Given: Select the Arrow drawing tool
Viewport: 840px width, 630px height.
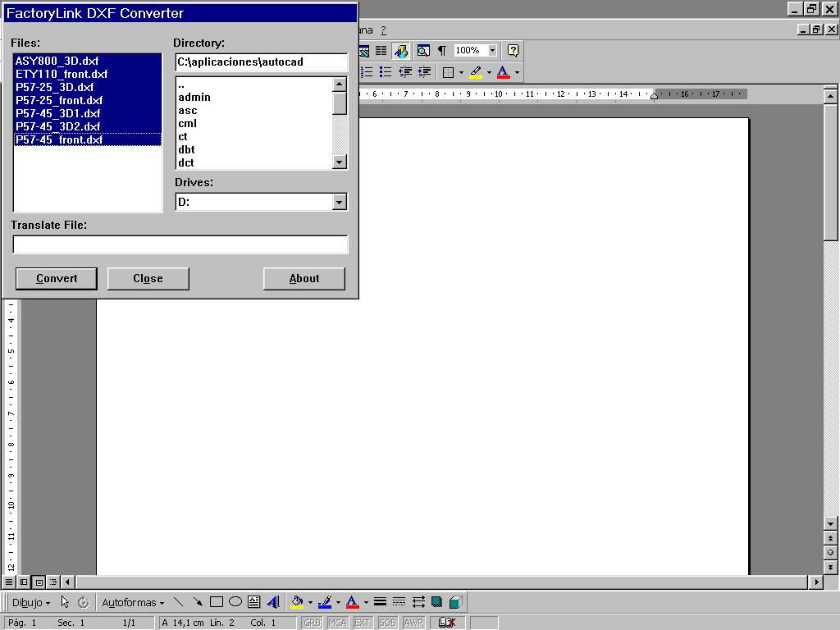Looking at the screenshot, I should [197, 602].
